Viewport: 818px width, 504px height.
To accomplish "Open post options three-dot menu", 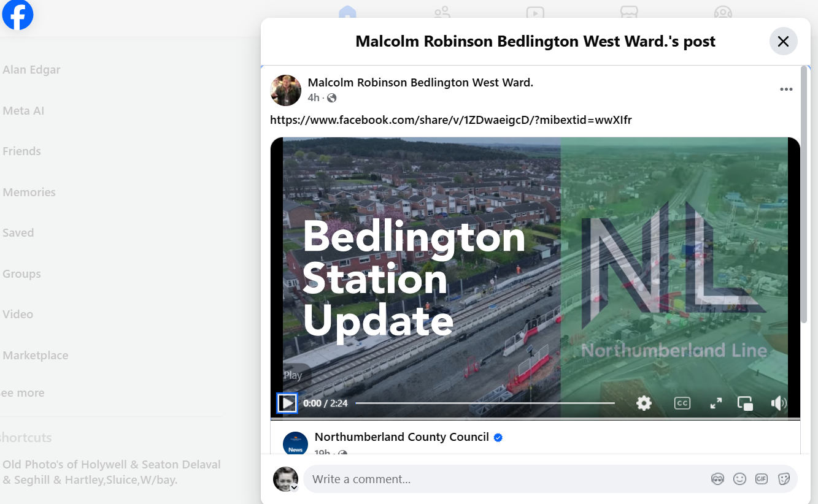I will point(786,90).
